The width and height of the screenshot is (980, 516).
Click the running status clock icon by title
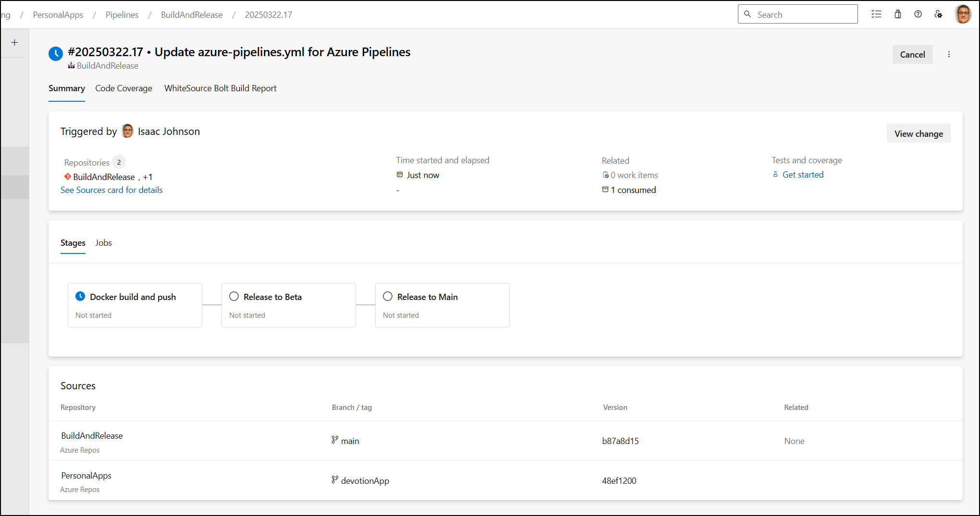pos(56,54)
